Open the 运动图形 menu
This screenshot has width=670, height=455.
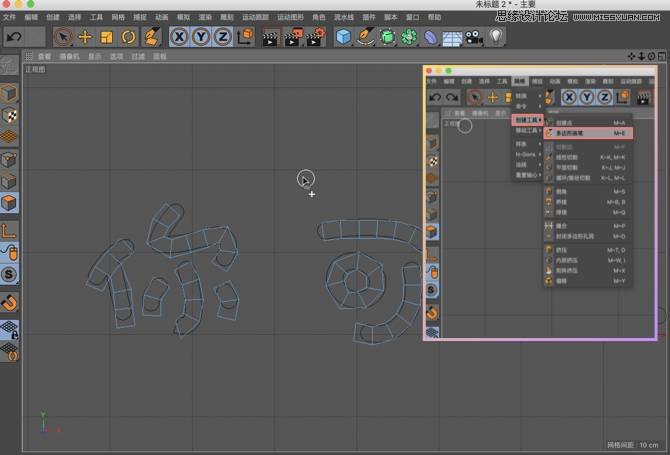coord(291,17)
